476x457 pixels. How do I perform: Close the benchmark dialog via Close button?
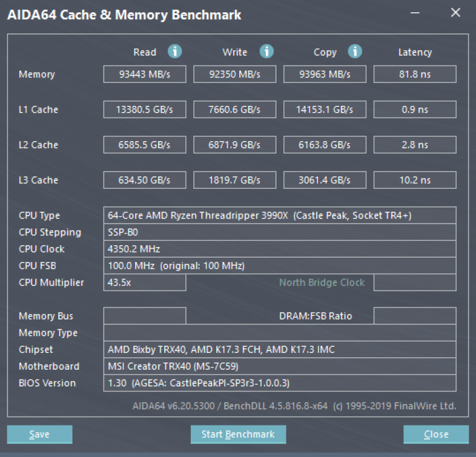pos(436,434)
